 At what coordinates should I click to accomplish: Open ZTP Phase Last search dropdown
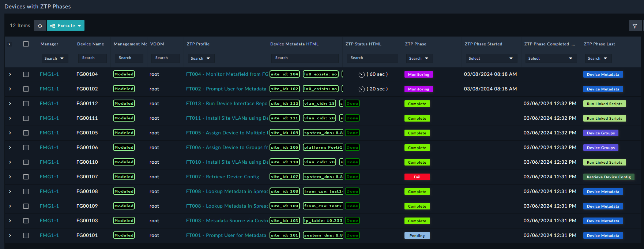[598, 58]
